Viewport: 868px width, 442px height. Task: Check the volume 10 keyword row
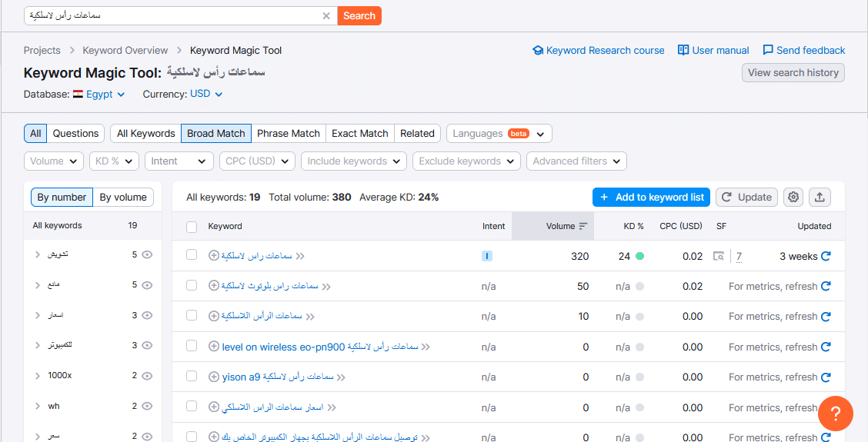[x=192, y=314]
